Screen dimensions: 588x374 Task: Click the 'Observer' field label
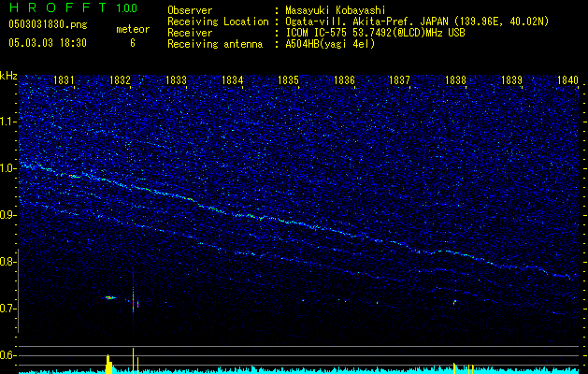190,10
